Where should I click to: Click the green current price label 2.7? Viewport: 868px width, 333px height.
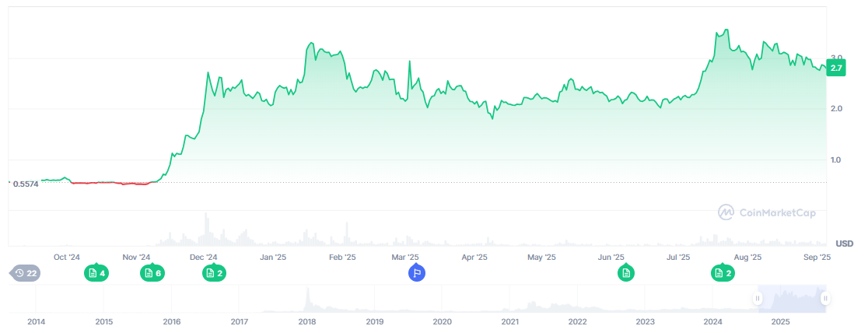pyautogui.click(x=837, y=68)
